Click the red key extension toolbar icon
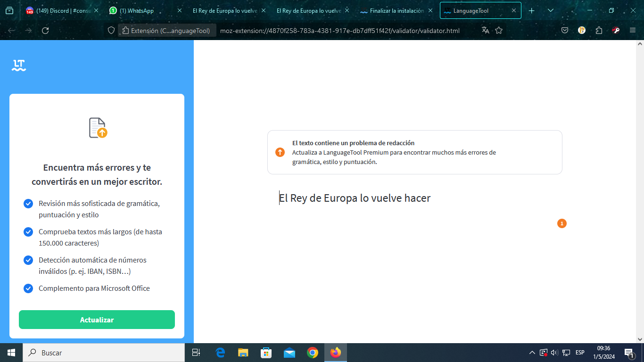Viewport: 644px width, 362px height. [616, 30]
